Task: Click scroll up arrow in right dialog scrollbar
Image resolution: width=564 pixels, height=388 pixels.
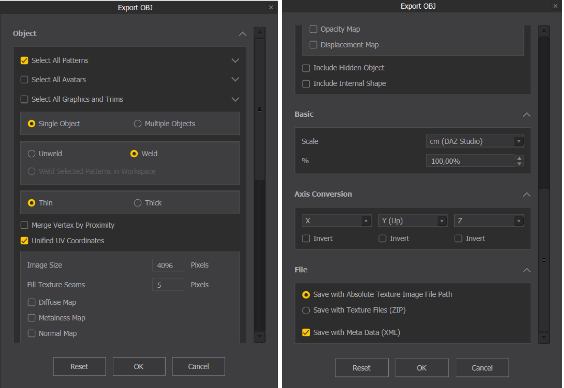Action: pos(543,31)
